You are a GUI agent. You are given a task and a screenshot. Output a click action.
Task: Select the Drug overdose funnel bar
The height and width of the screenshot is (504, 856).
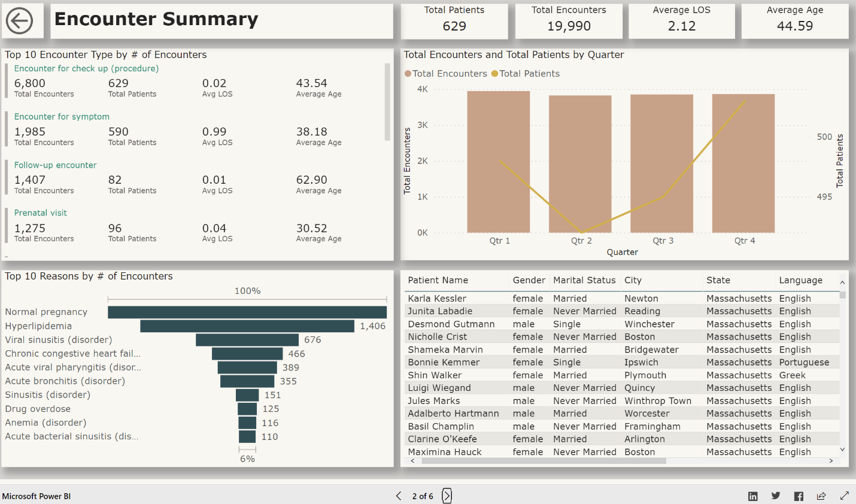pyautogui.click(x=247, y=408)
